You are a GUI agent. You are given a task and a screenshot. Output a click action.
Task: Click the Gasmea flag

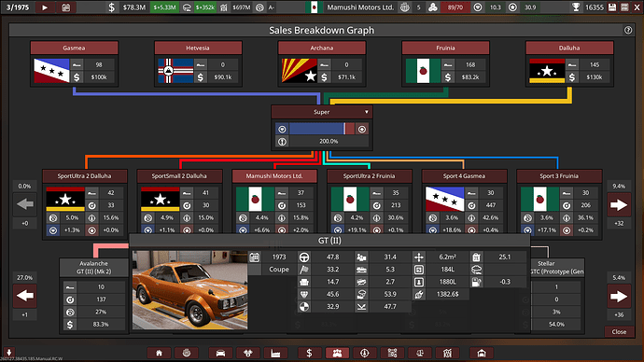tap(51, 71)
